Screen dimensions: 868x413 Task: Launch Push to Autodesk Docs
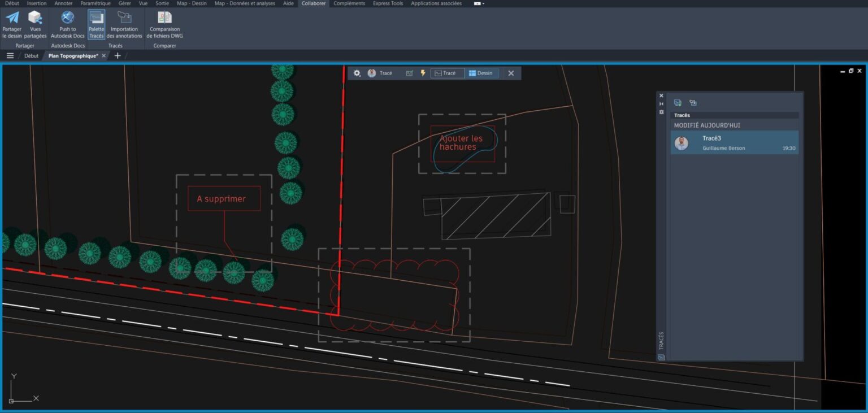(x=67, y=25)
